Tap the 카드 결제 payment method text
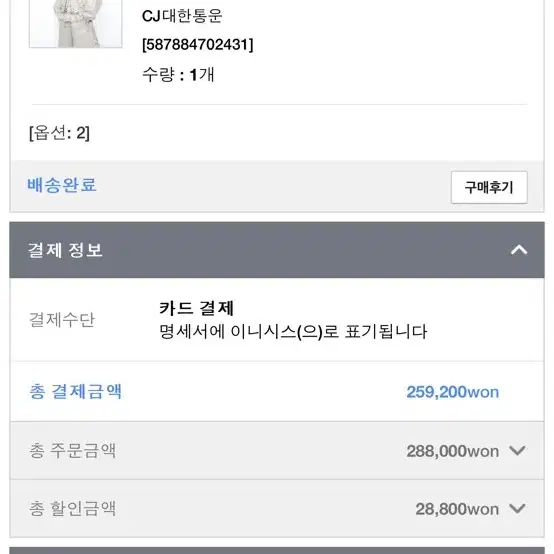Screen dimensions: 554x554 pos(196,308)
